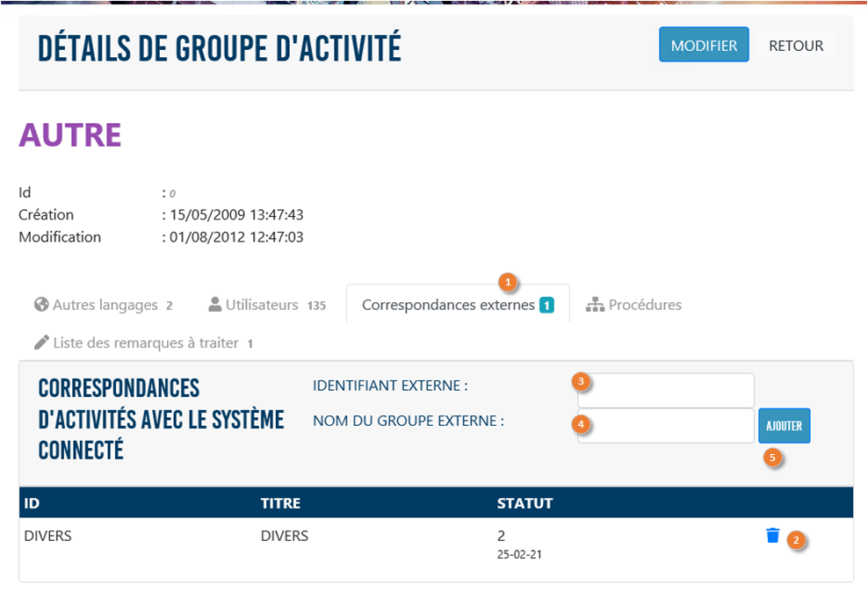Viewport: 868px width, 613px height.
Task: Click the globe icon on Autres langages tab
Action: [x=40, y=306]
